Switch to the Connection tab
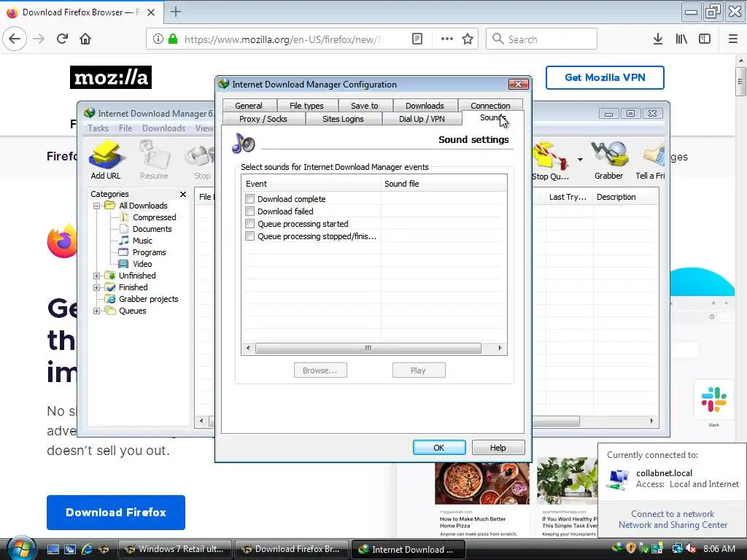 pos(490,105)
